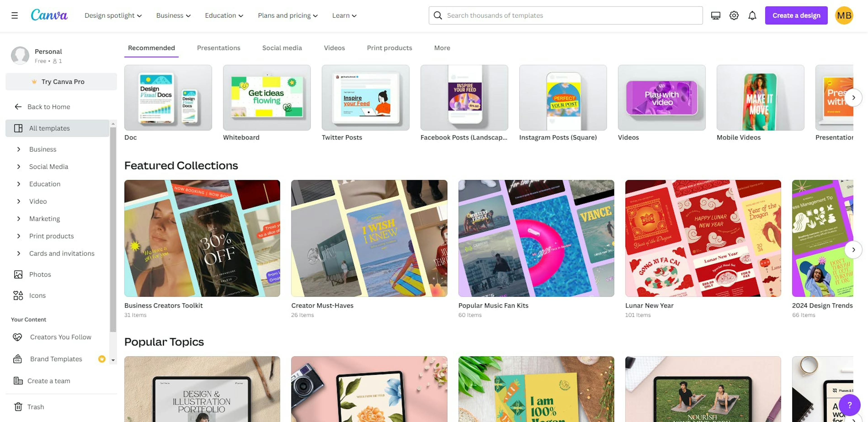Screen dimensions: 868x422
Task: Open Photos from the sidebar
Action: pyautogui.click(x=40, y=274)
